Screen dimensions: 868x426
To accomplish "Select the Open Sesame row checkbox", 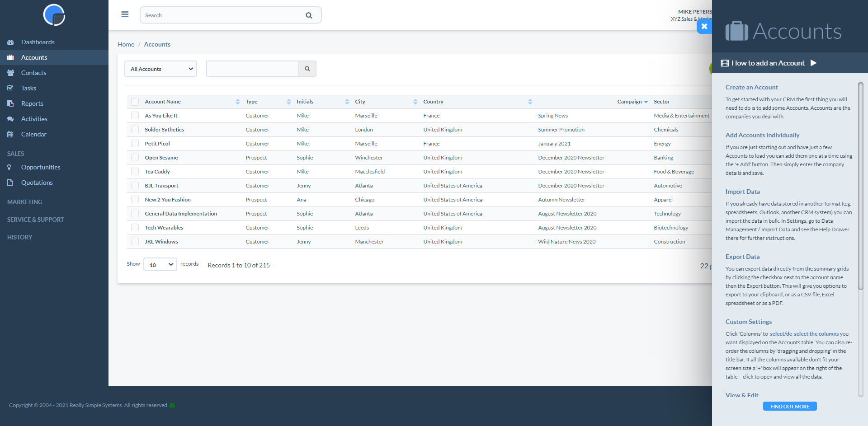I will point(135,158).
